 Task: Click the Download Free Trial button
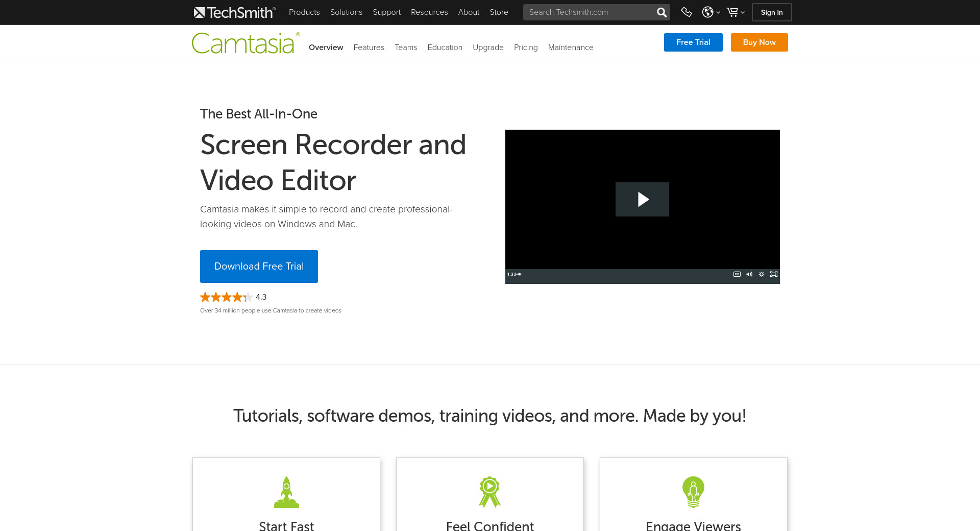pyautogui.click(x=259, y=267)
